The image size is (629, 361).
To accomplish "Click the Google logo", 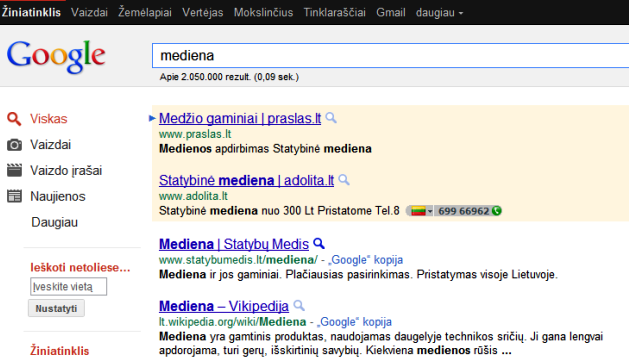I will pos(56,56).
